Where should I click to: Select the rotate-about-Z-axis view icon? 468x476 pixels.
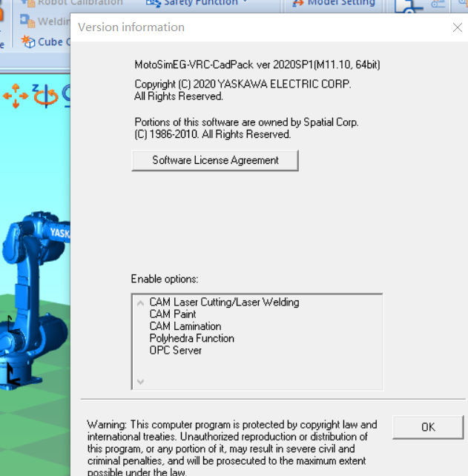tap(45, 95)
